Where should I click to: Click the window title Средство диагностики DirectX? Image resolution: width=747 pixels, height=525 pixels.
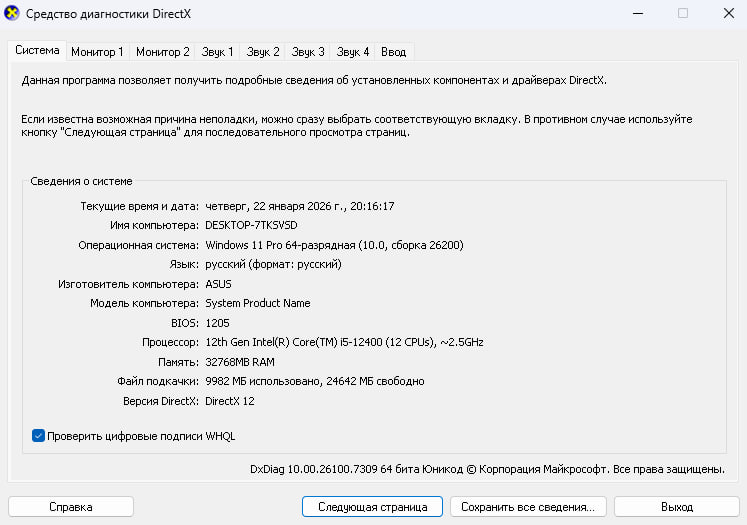point(109,14)
